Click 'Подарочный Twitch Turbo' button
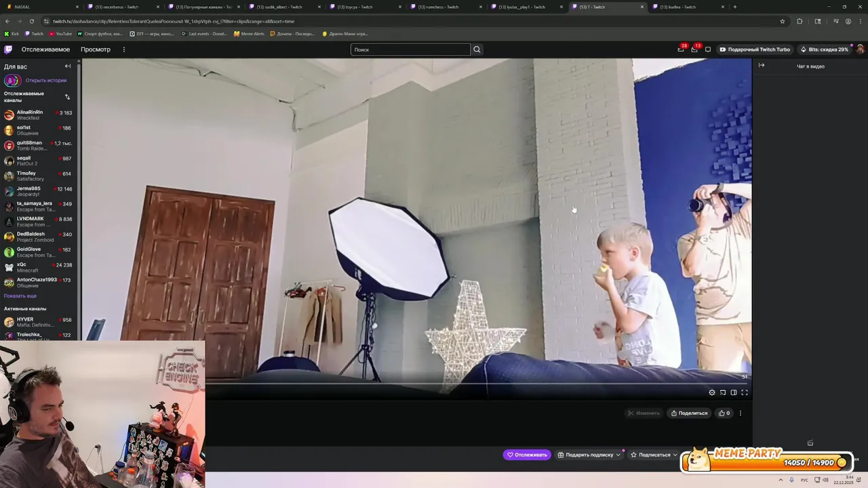The height and width of the screenshot is (488, 868). 755,49
